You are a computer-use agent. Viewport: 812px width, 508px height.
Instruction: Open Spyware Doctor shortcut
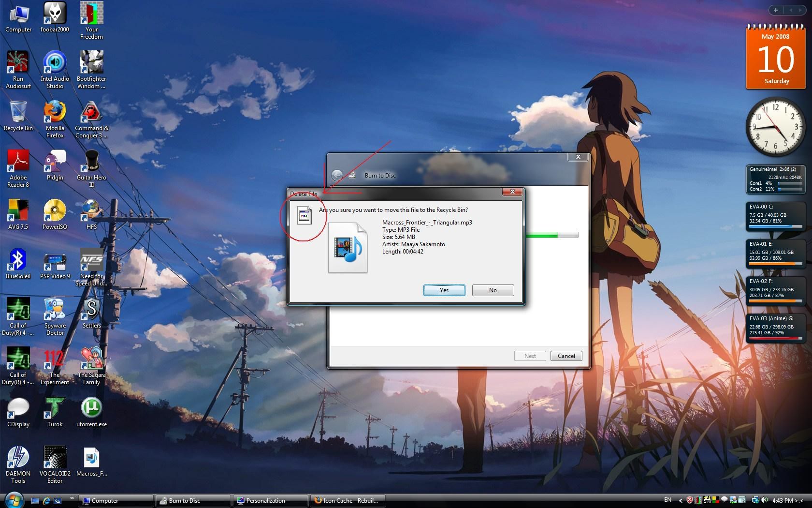click(x=55, y=317)
